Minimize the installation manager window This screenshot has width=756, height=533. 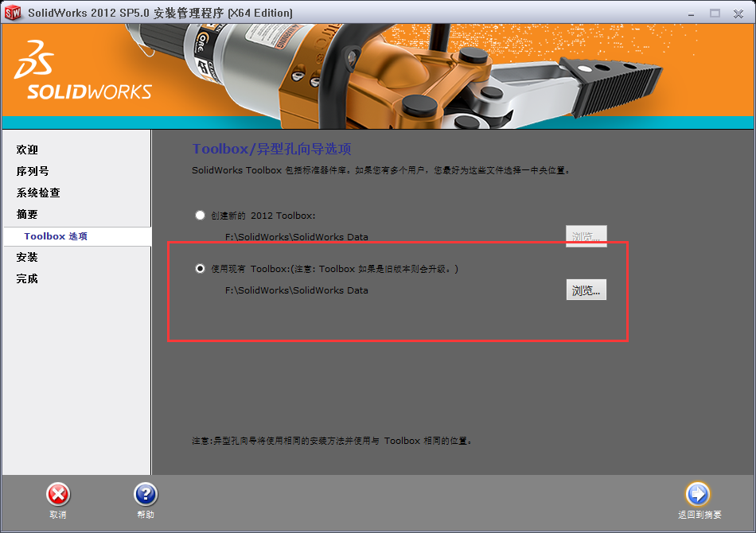(691, 14)
